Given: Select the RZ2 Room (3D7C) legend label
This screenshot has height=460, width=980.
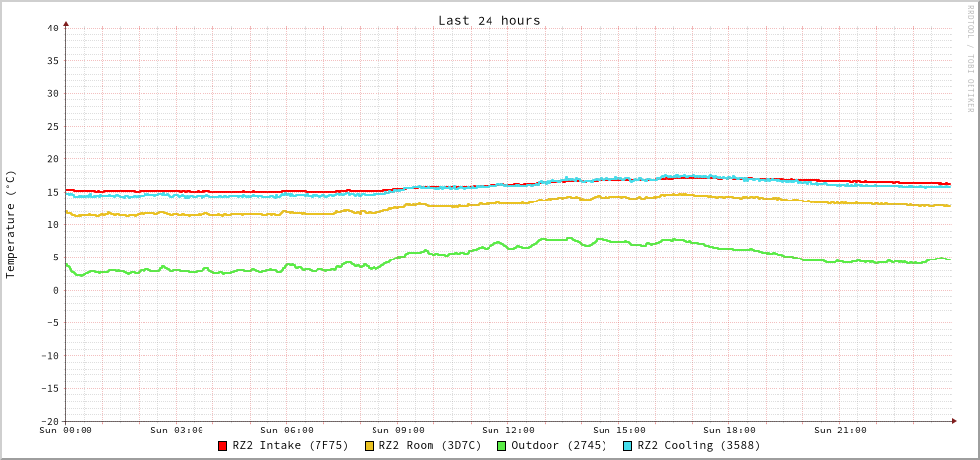Looking at the screenshot, I should pyautogui.click(x=430, y=445).
